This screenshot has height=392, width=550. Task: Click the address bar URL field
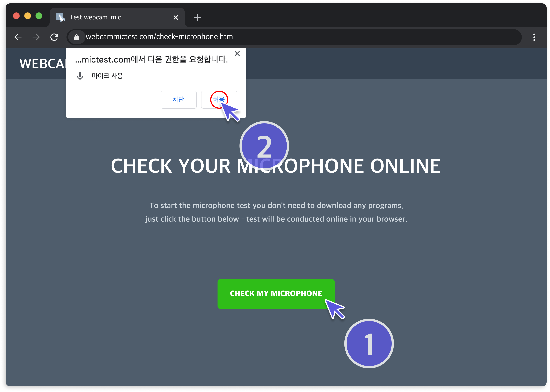pyautogui.click(x=294, y=37)
